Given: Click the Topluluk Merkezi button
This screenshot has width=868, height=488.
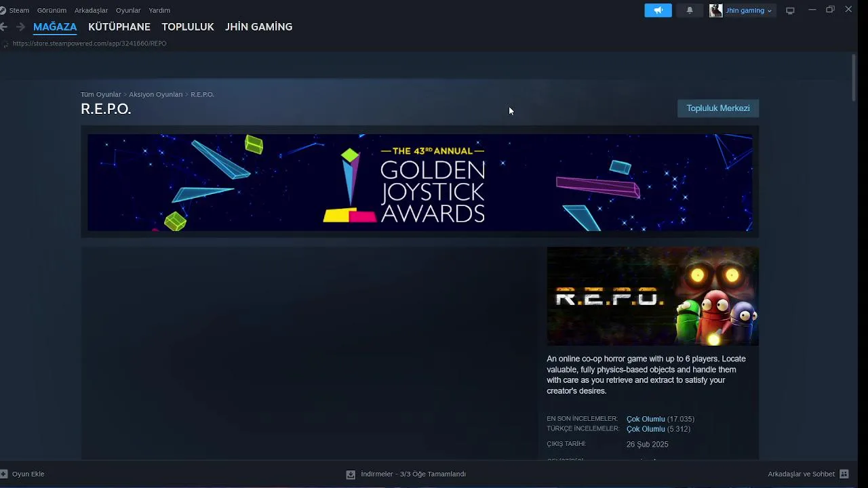Looking at the screenshot, I should pos(718,108).
